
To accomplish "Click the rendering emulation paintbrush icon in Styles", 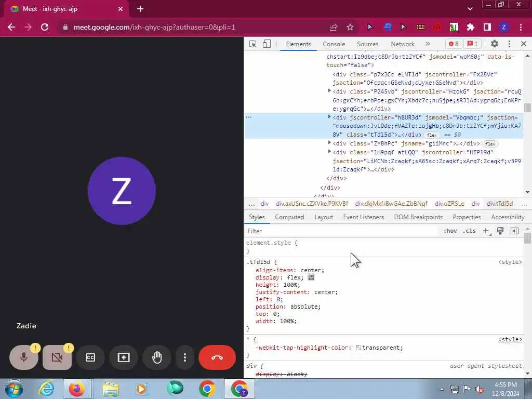I will [x=500, y=231].
